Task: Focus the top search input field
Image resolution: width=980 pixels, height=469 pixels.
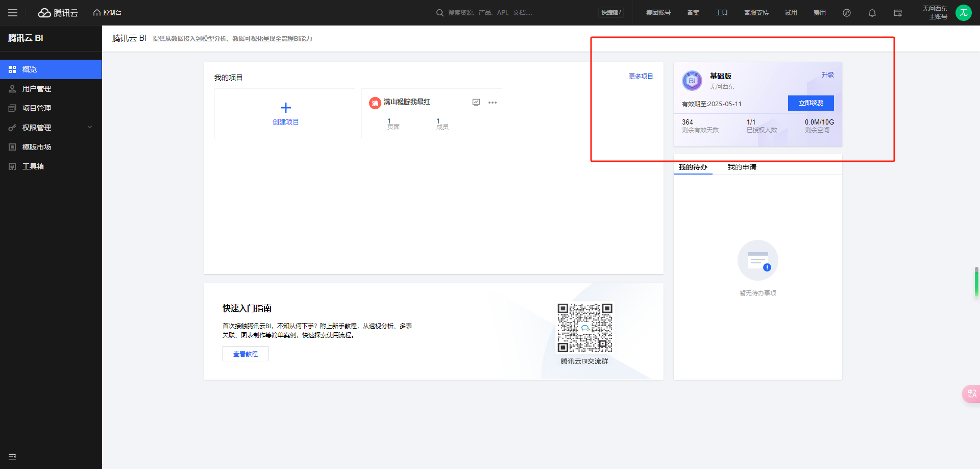Action: [x=521, y=13]
